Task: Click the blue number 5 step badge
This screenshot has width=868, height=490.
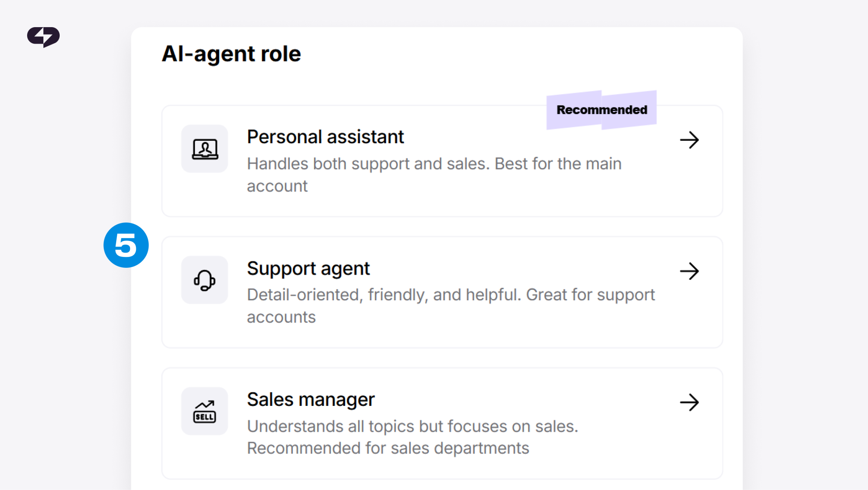Action: tap(126, 245)
